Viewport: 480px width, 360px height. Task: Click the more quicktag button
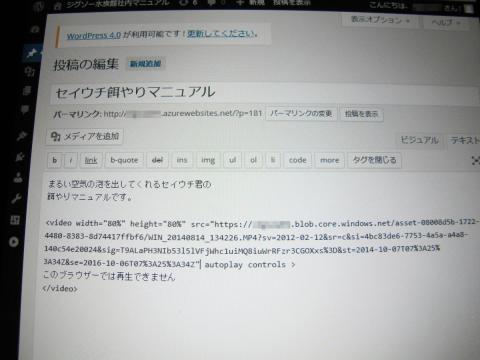[x=329, y=160]
